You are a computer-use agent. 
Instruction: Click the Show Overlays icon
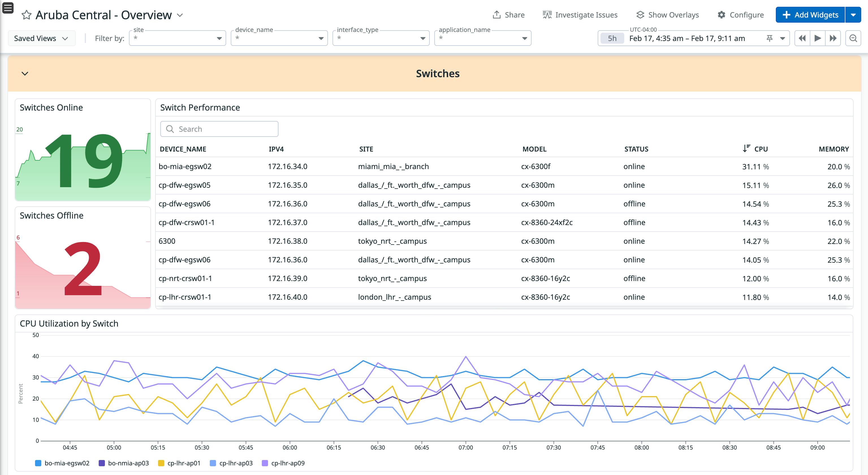(640, 14)
